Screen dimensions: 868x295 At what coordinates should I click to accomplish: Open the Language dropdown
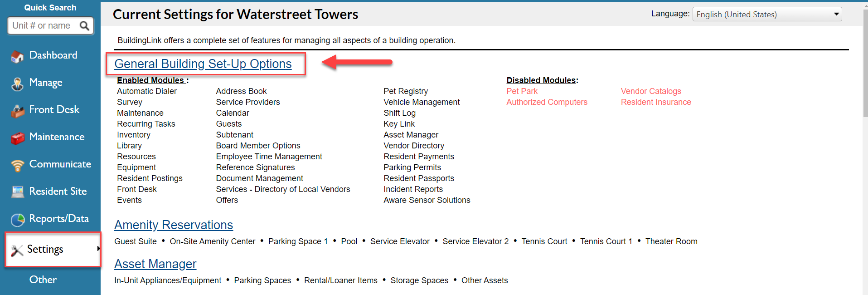[767, 15]
